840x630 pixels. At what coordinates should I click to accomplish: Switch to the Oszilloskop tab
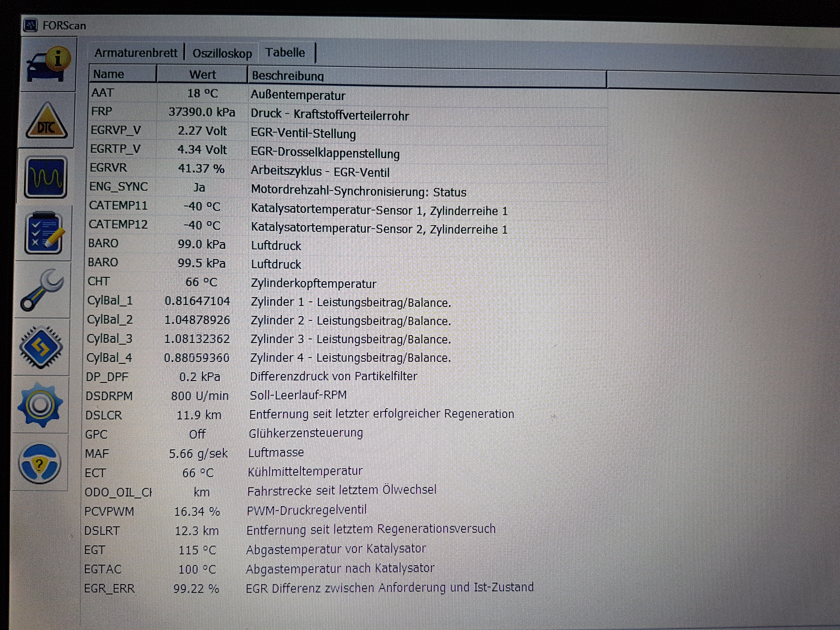tap(222, 54)
